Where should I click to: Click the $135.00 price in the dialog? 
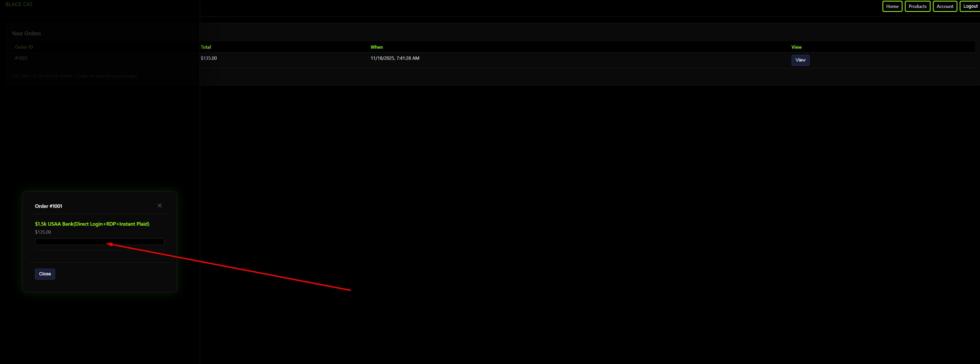pos(43,232)
